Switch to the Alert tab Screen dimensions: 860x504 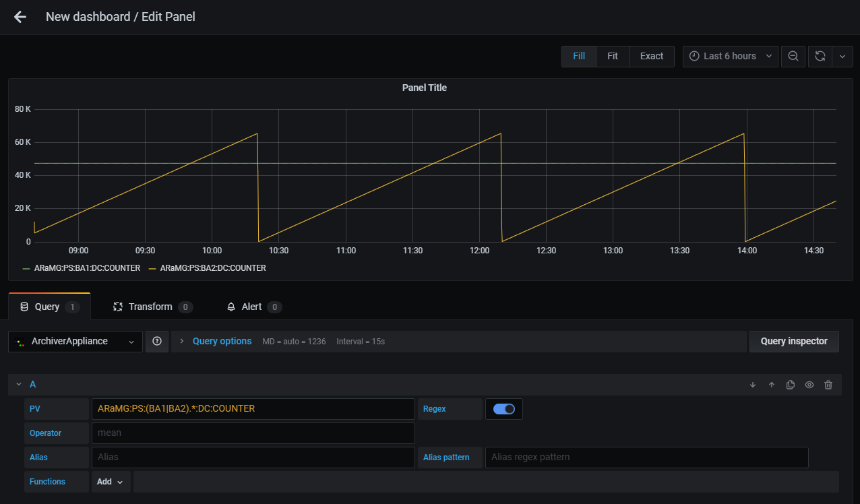point(253,307)
